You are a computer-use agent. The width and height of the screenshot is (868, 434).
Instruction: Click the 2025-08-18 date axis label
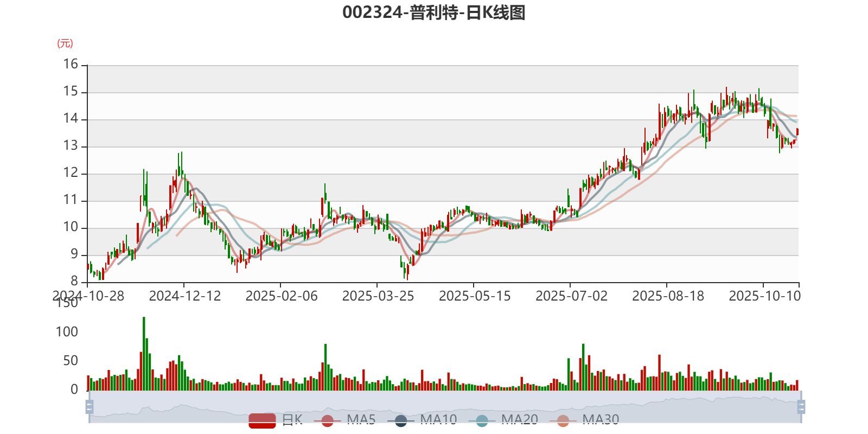point(668,296)
